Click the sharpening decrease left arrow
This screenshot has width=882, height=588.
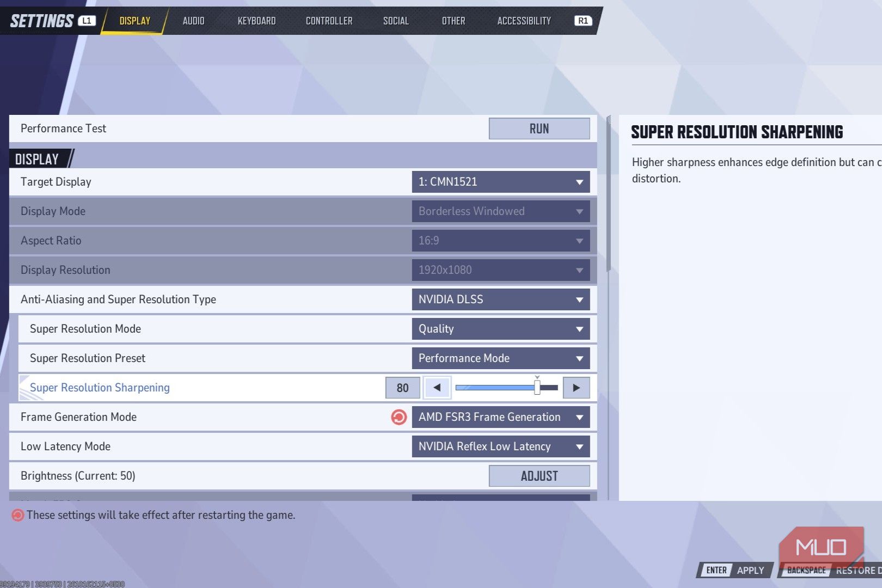(x=437, y=388)
